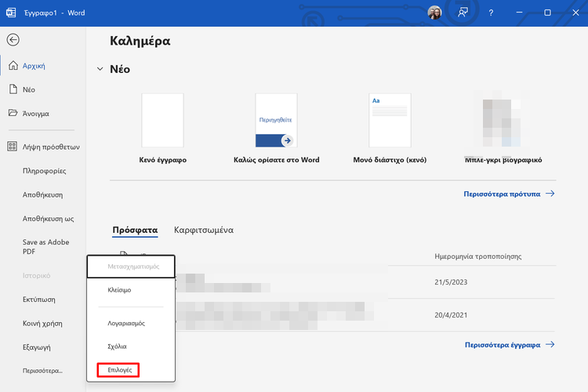Click the add-ins grid icon
Image resolution: width=588 pixels, height=392 pixels.
[x=12, y=147]
